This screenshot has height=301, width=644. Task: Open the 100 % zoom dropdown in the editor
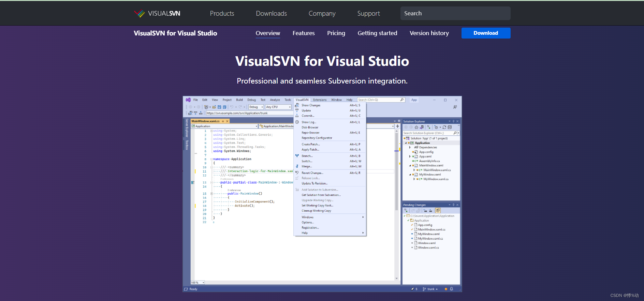pyautogui.click(x=197, y=283)
